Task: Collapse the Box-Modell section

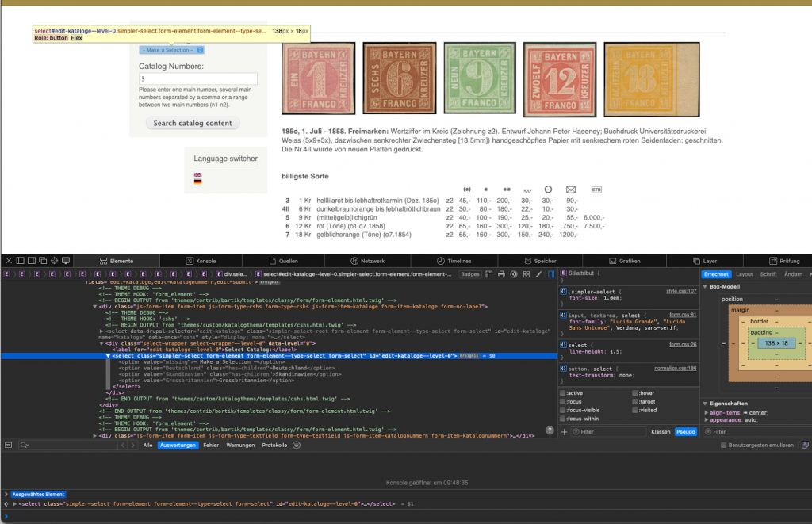Action: [x=706, y=286]
